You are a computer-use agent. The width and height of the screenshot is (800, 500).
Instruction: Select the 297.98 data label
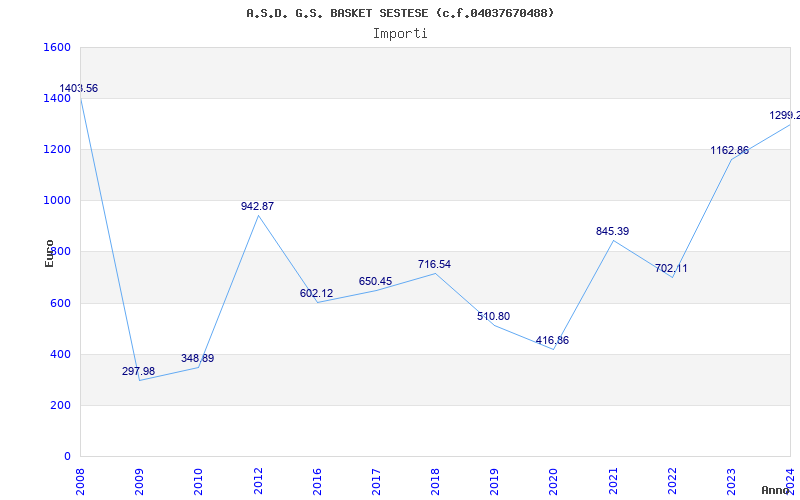(138, 371)
